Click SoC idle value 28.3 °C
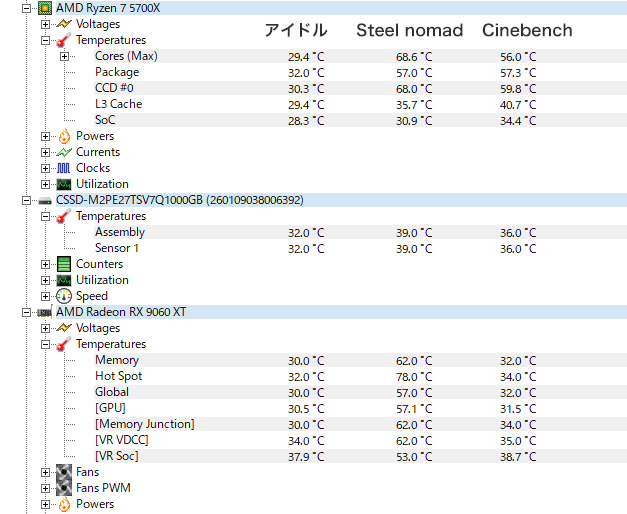The height and width of the screenshot is (514, 627). pos(306,121)
